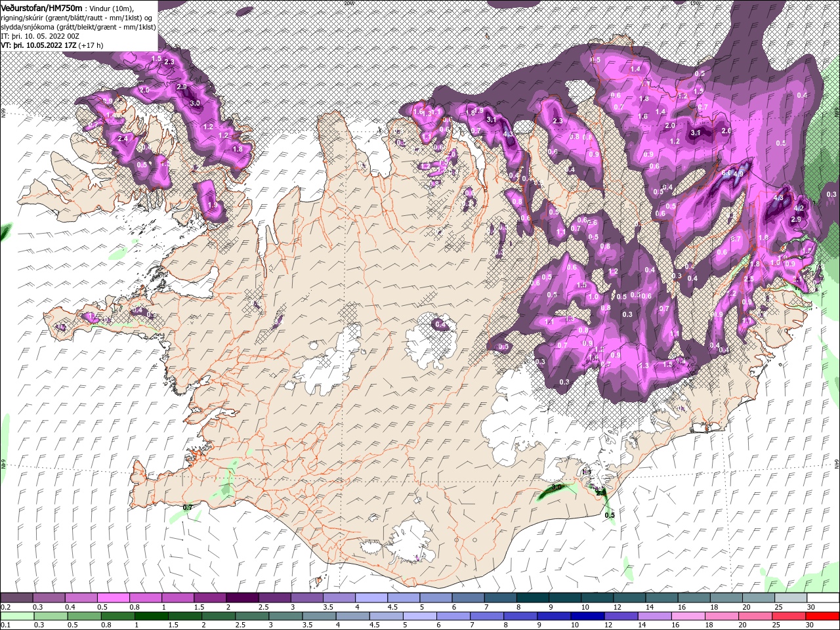Select the 2.4 snow value in the Westfjords
Screen dimensions: 840x630
coord(123,138)
